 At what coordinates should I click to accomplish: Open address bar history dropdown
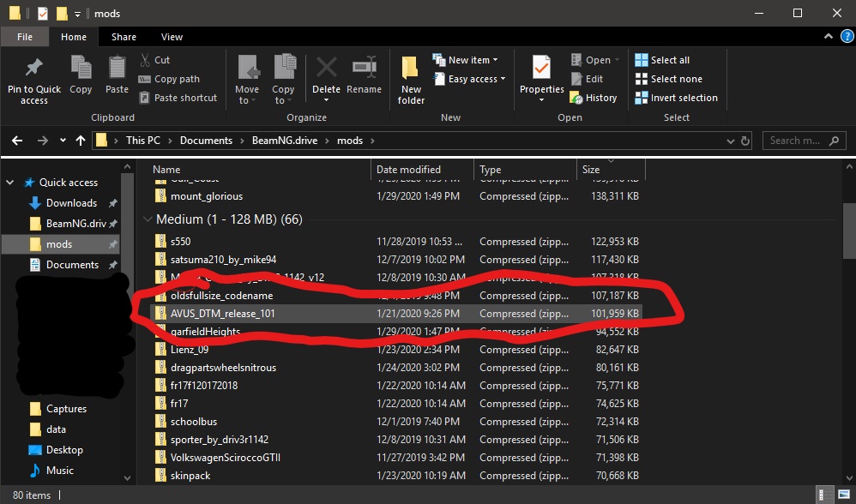(x=731, y=141)
